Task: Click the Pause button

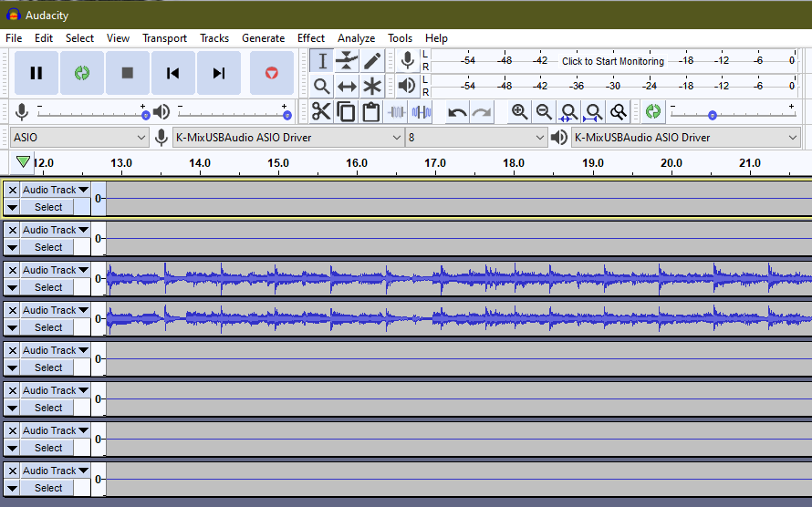Action: point(36,73)
